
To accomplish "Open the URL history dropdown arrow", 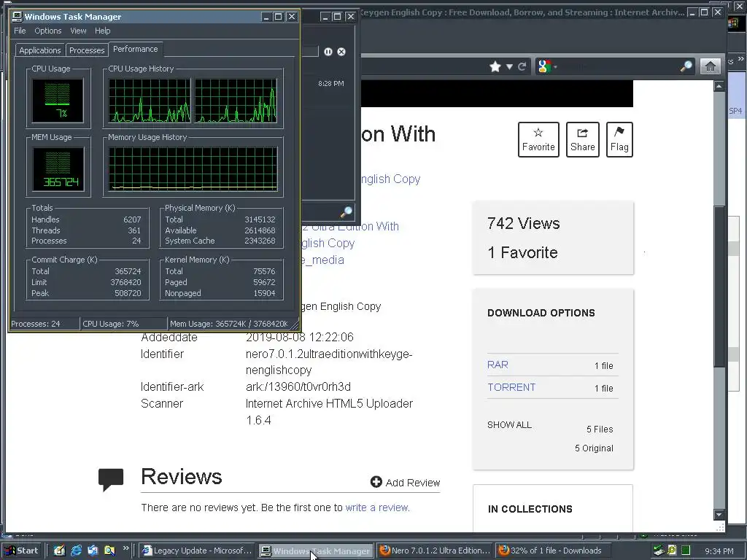I will [x=509, y=66].
